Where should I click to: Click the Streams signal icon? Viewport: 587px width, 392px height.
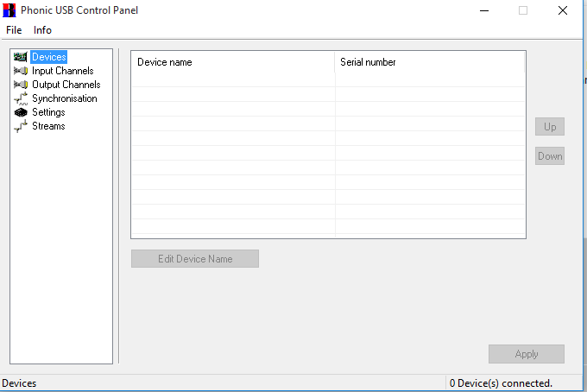click(x=20, y=126)
